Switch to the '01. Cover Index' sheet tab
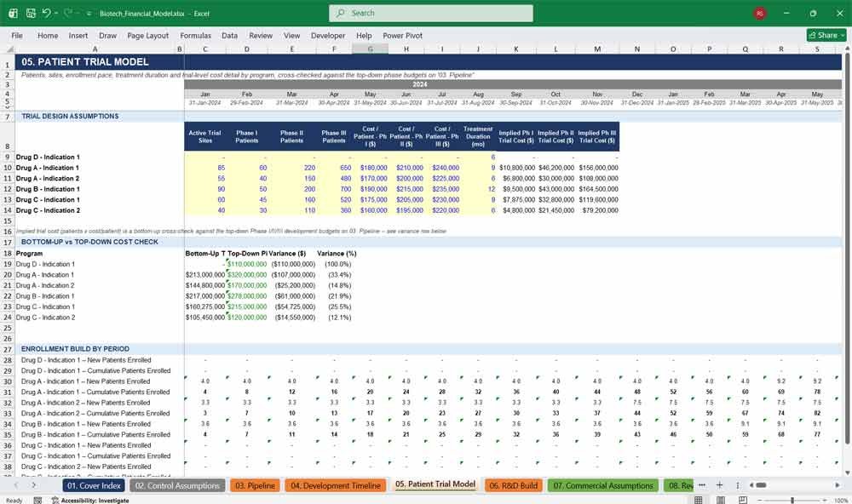 coord(94,485)
